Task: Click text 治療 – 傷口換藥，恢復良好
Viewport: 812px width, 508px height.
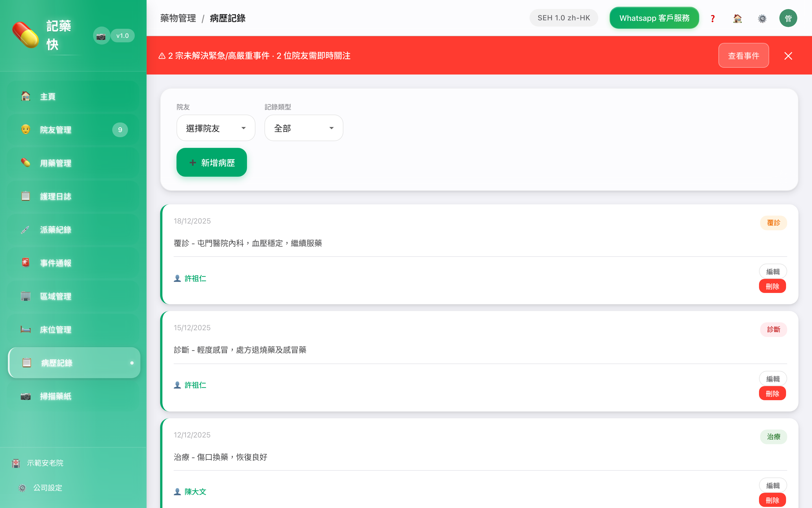Action: tap(220, 457)
